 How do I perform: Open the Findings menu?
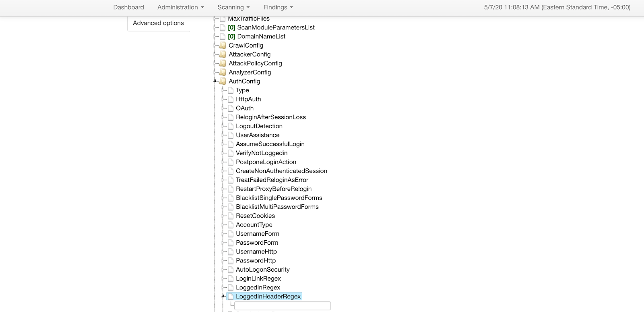(x=278, y=7)
